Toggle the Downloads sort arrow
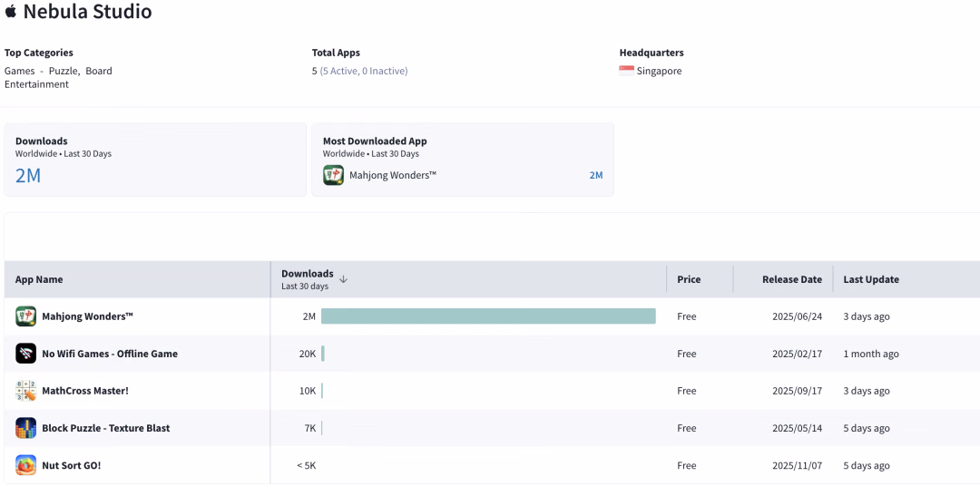980x486 pixels. pyautogui.click(x=343, y=279)
